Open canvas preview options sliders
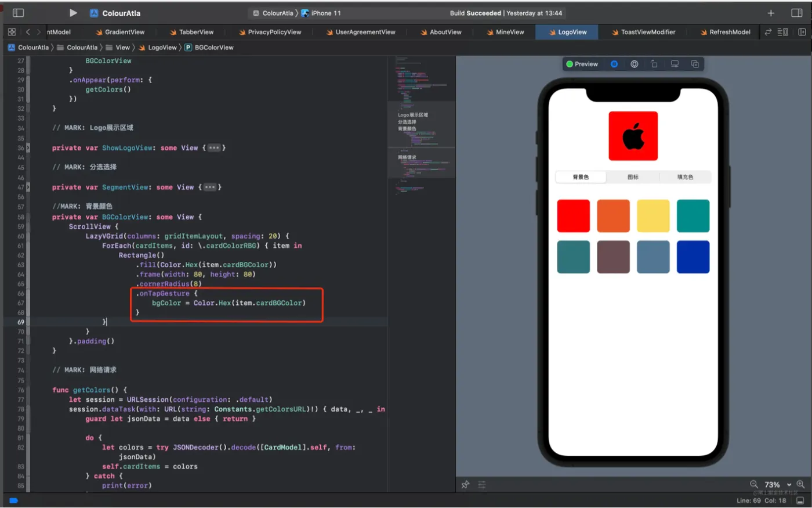The height and width of the screenshot is (508, 812). click(x=482, y=485)
